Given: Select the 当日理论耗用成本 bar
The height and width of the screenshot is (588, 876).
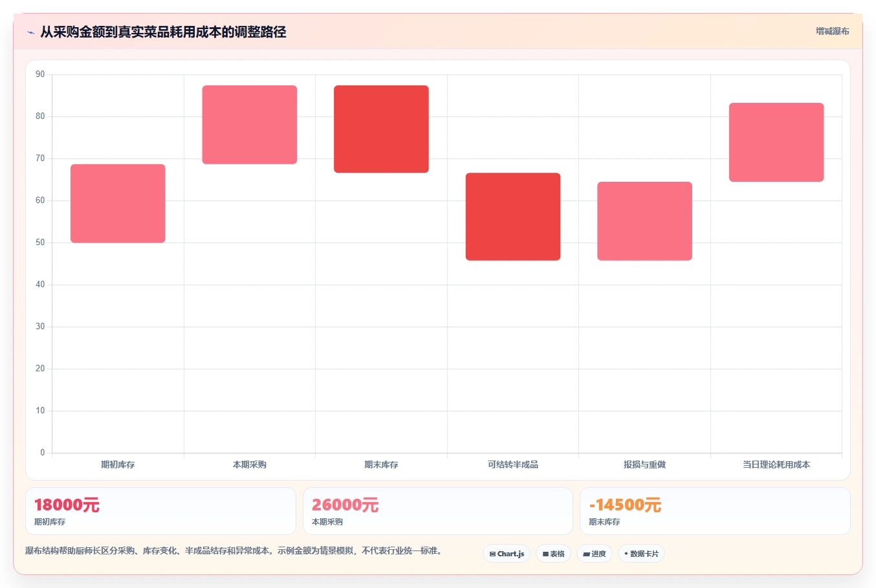Looking at the screenshot, I should 776,142.
